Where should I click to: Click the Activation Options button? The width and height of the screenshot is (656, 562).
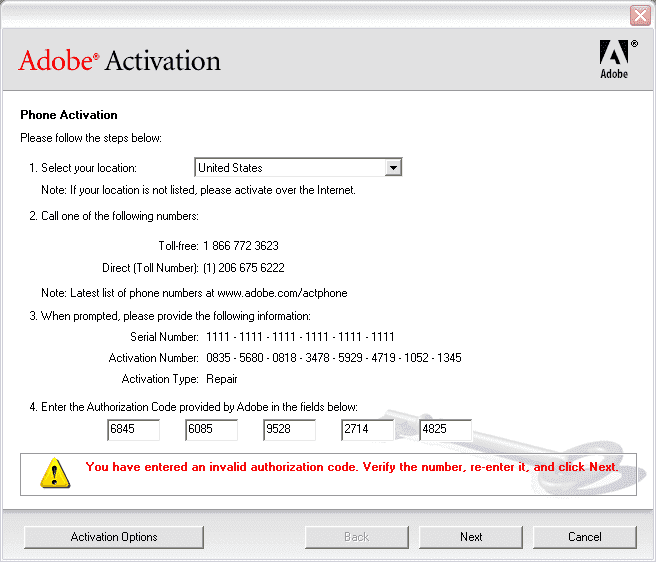(114, 537)
